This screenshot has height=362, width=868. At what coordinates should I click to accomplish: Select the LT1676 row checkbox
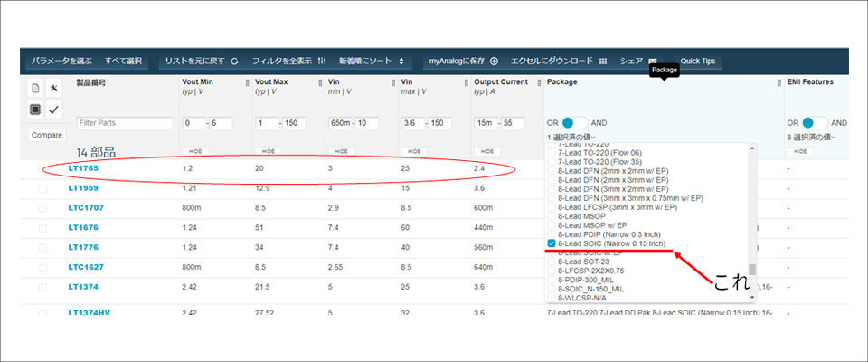coord(42,228)
